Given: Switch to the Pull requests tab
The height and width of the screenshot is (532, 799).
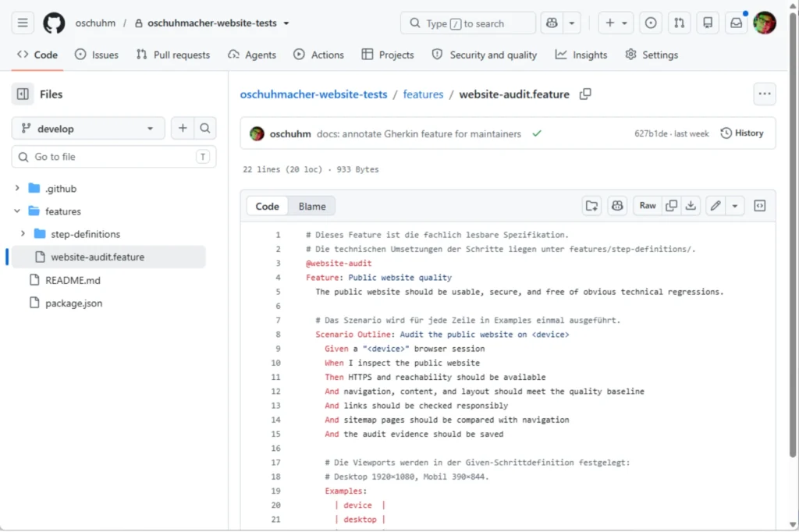Looking at the screenshot, I should tap(172, 55).
